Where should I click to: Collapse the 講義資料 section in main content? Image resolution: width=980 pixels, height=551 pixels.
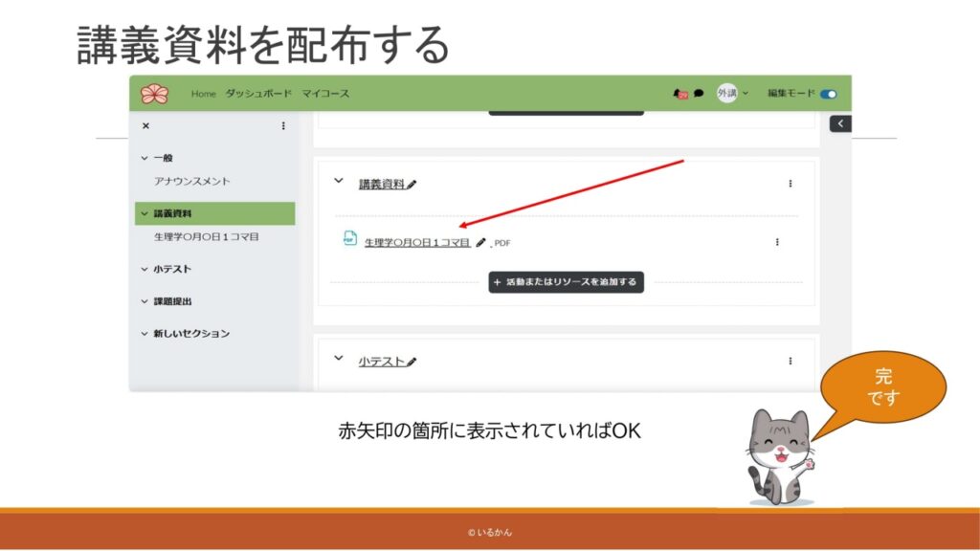tap(338, 181)
